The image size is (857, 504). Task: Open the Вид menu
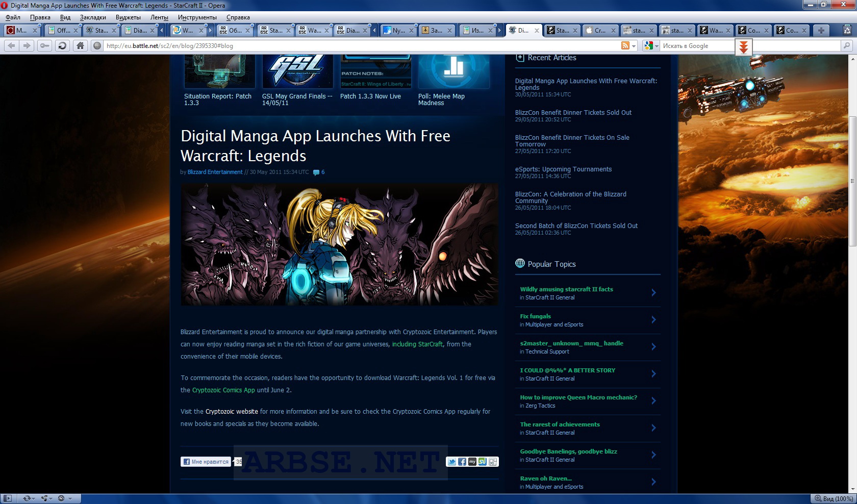click(65, 17)
